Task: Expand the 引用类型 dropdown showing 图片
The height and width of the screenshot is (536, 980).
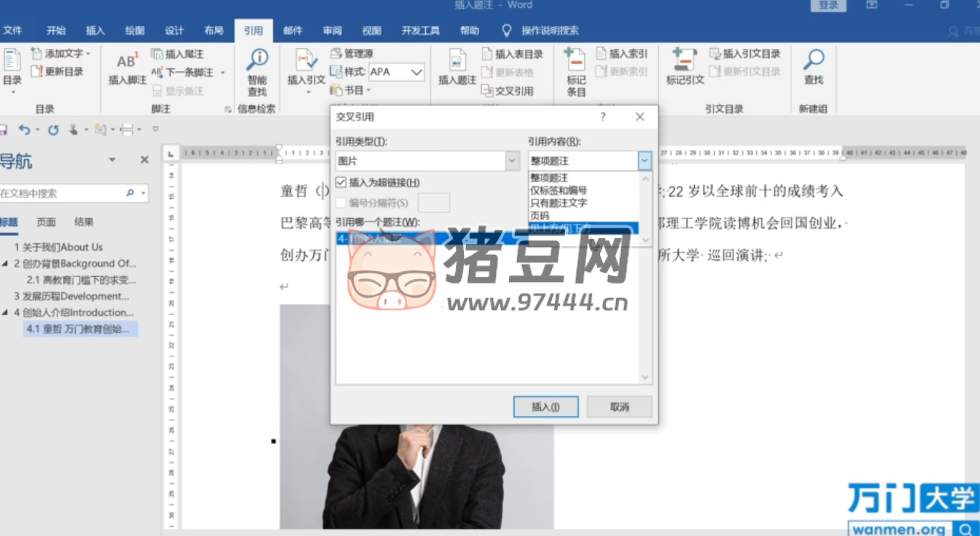Action: pyautogui.click(x=512, y=161)
